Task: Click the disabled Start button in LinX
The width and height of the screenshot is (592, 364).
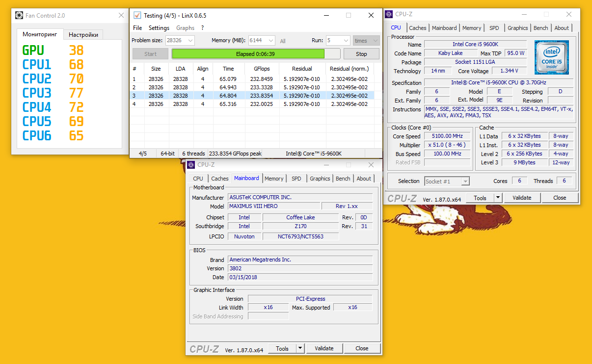Action: [x=151, y=54]
